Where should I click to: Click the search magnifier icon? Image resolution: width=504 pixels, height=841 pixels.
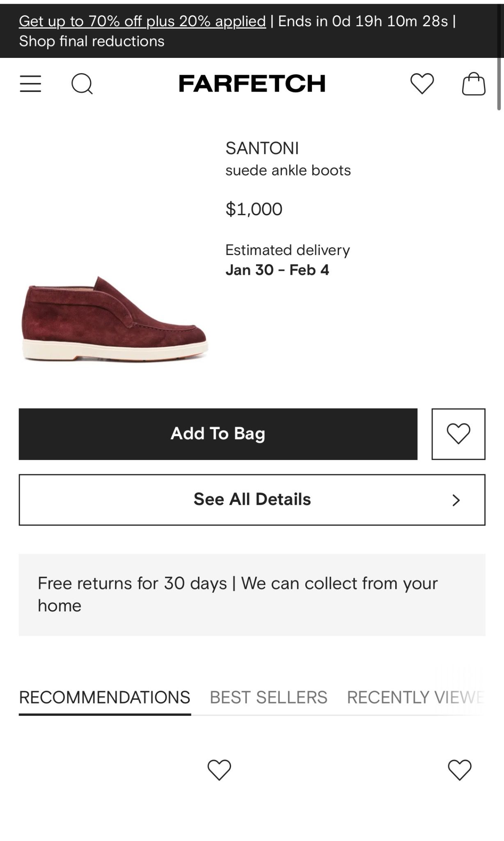[x=82, y=84]
